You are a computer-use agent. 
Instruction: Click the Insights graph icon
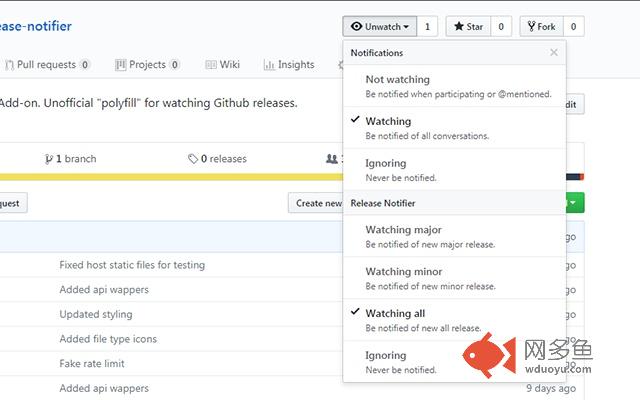pyautogui.click(x=269, y=65)
